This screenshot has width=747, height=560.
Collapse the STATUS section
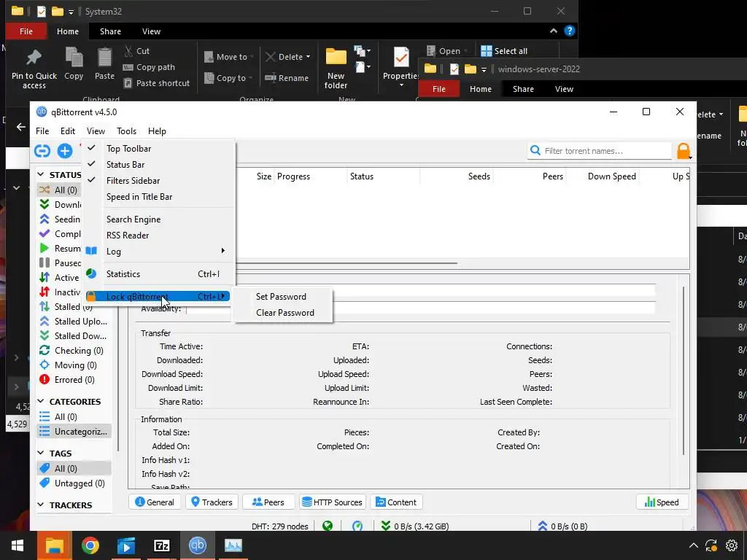pyautogui.click(x=41, y=175)
